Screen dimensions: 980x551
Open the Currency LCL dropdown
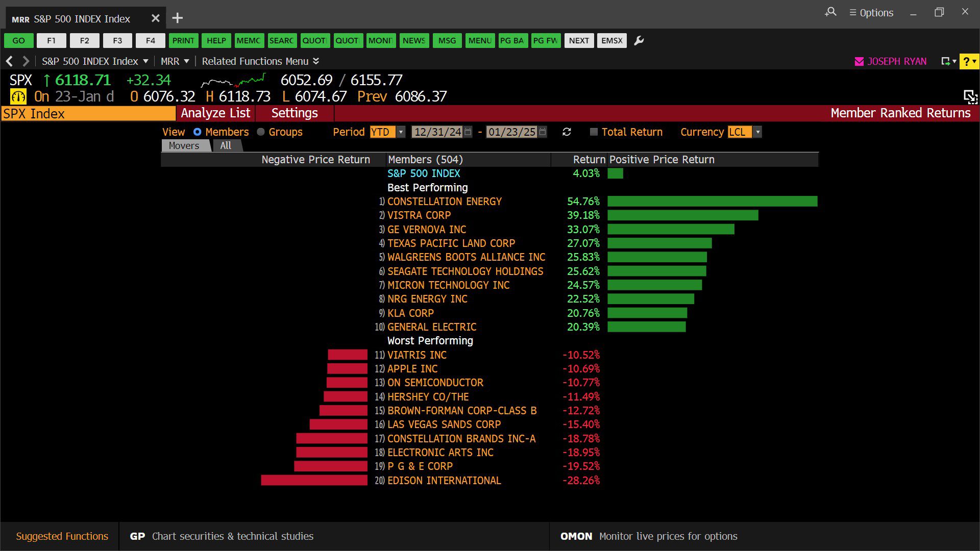click(758, 132)
